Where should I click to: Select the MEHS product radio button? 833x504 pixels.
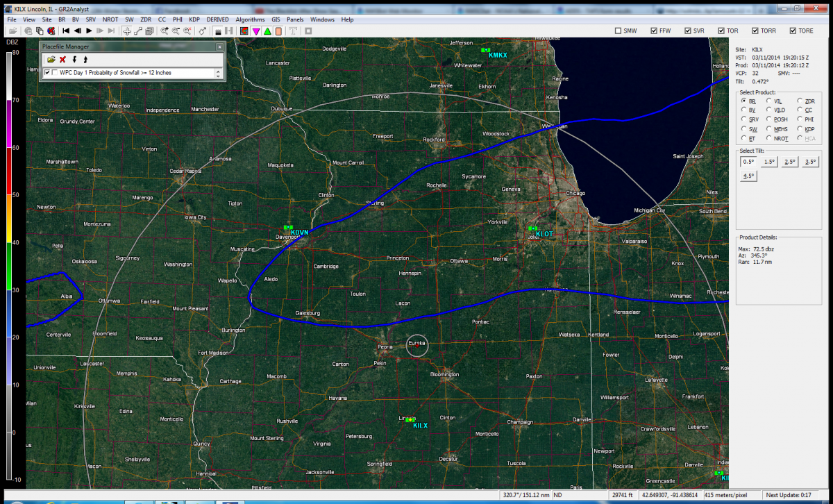(769, 129)
